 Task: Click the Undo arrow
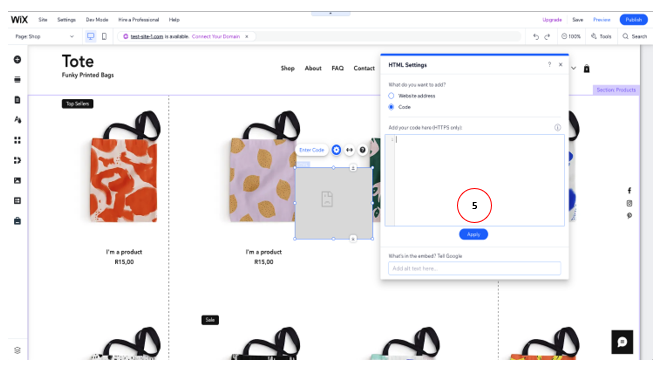536,36
